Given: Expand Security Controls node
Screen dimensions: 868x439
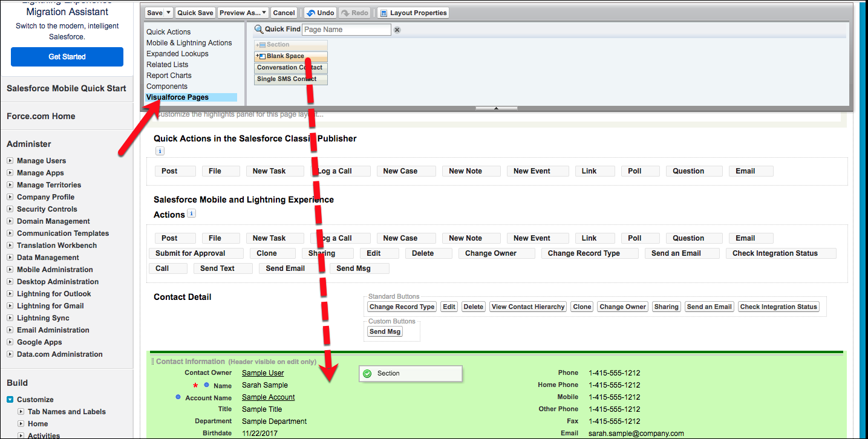Looking at the screenshot, I should (10, 209).
